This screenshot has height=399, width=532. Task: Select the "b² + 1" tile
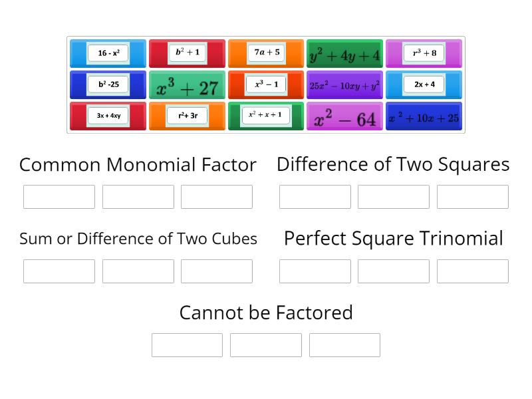pos(187,53)
